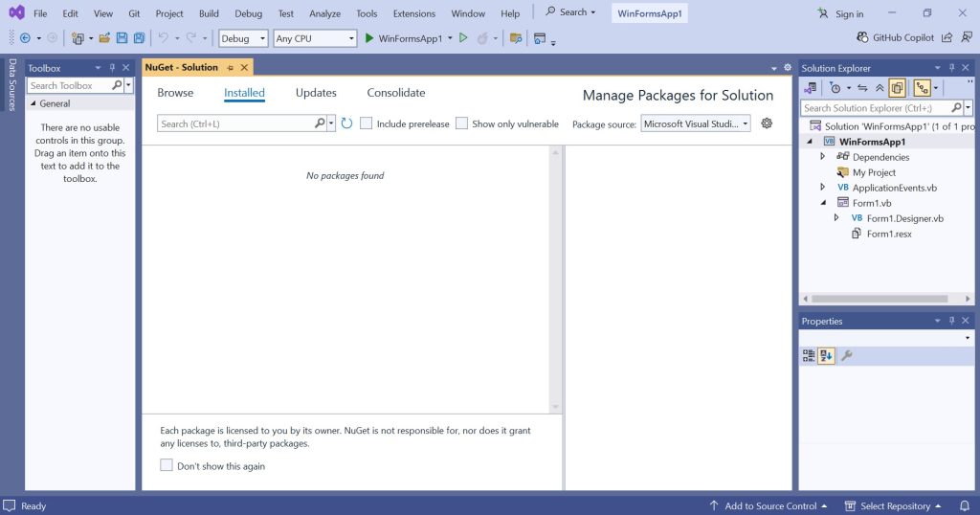This screenshot has width=980, height=515.
Task: Open the Any CPU platform dropdown
Action: [x=315, y=38]
